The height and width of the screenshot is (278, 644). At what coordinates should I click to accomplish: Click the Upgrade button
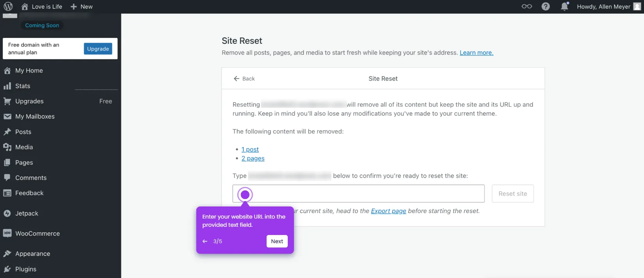98,49
